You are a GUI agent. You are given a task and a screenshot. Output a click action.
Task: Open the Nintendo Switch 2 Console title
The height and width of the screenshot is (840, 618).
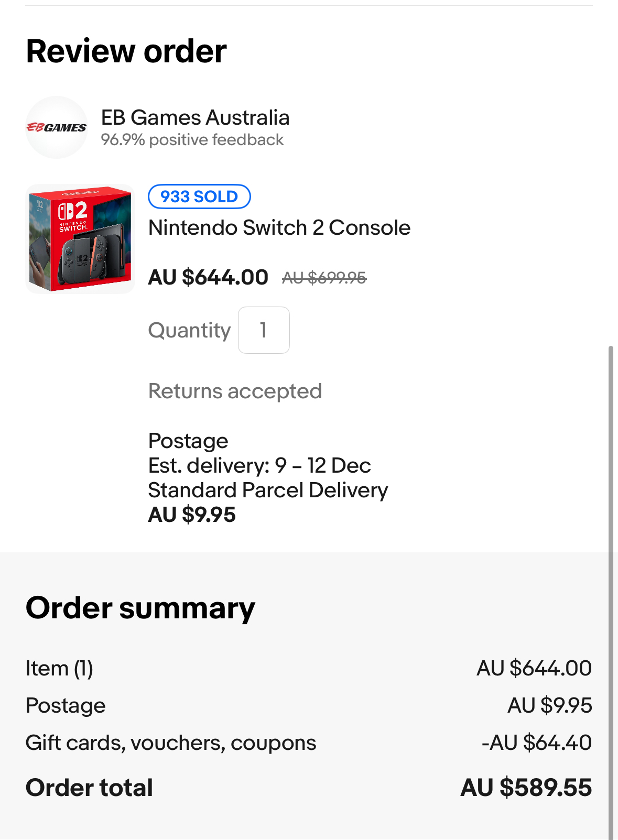(279, 227)
